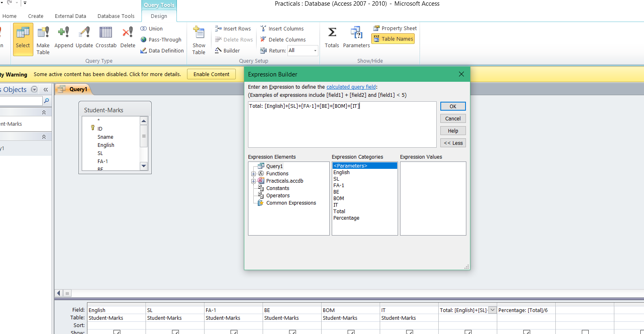Expand the Functions tree node
Image resolution: width=644 pixels, height=334 pixels.
tap(253, 174)
